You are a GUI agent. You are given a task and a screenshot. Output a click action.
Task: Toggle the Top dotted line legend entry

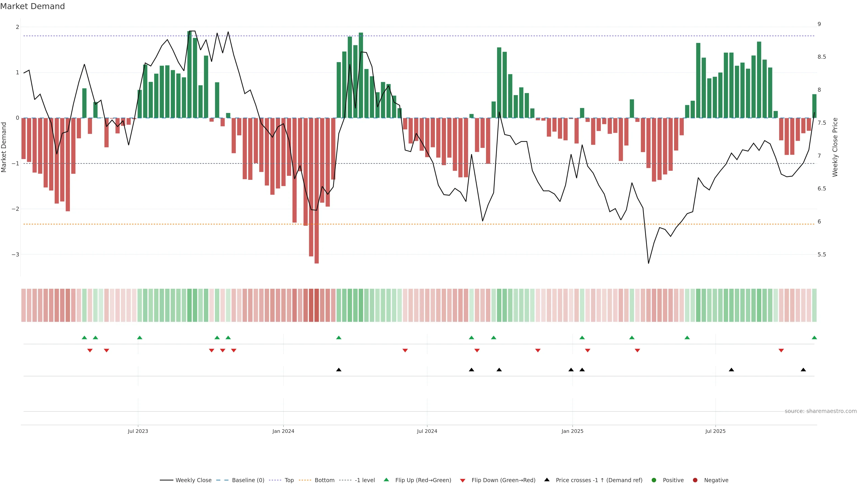(289, 480)
